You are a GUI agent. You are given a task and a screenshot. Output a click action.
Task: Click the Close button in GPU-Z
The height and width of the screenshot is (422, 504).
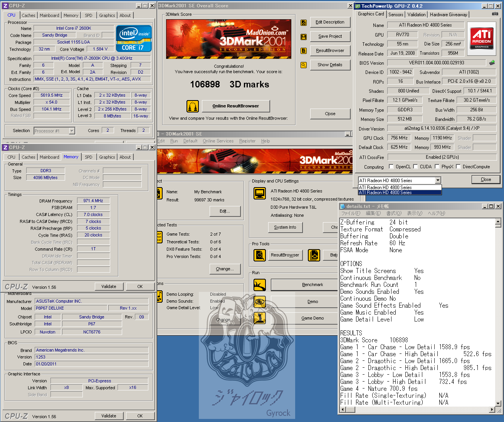coord(486,179)
